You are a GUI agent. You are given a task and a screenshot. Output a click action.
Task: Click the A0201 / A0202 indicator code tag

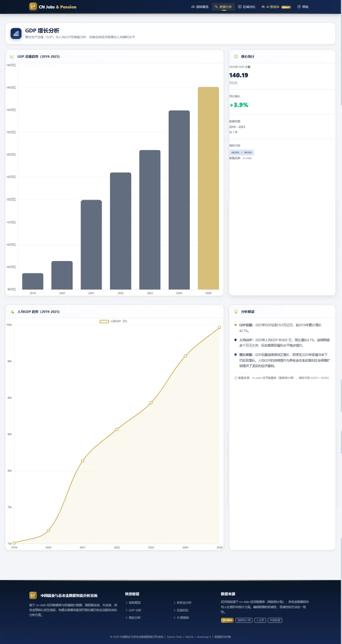tap(242, 153)
